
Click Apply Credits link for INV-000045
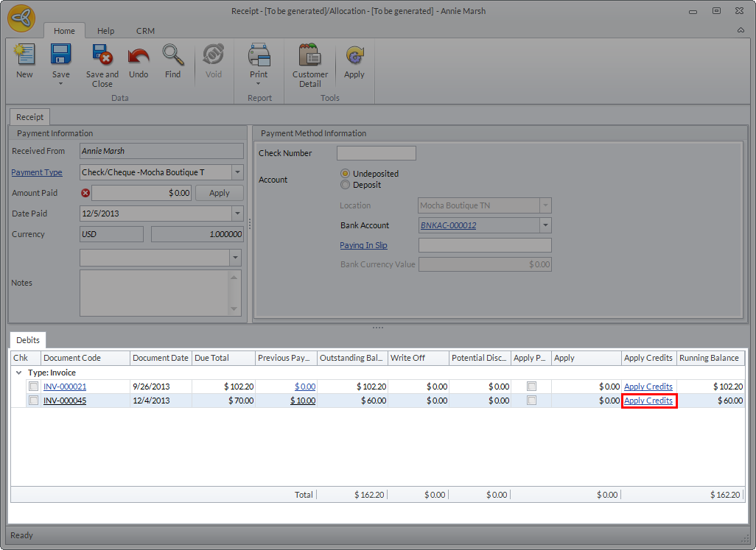pyautogui.click(x=648, y=401)
